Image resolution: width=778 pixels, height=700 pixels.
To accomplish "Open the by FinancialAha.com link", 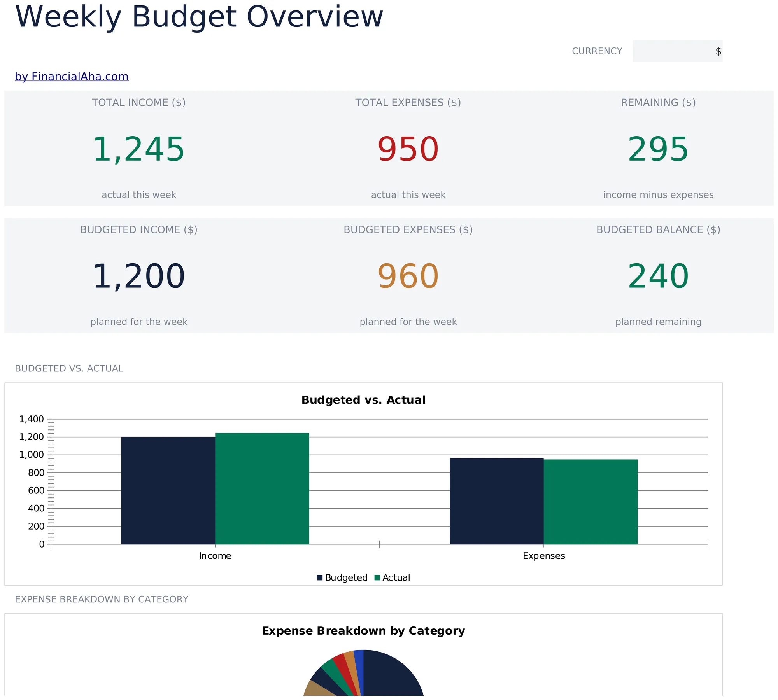I will pos(72,77).
